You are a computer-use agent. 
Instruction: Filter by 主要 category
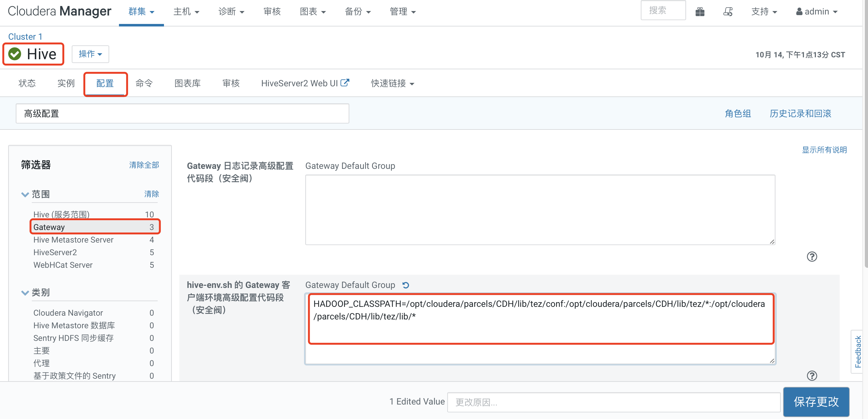94,351
